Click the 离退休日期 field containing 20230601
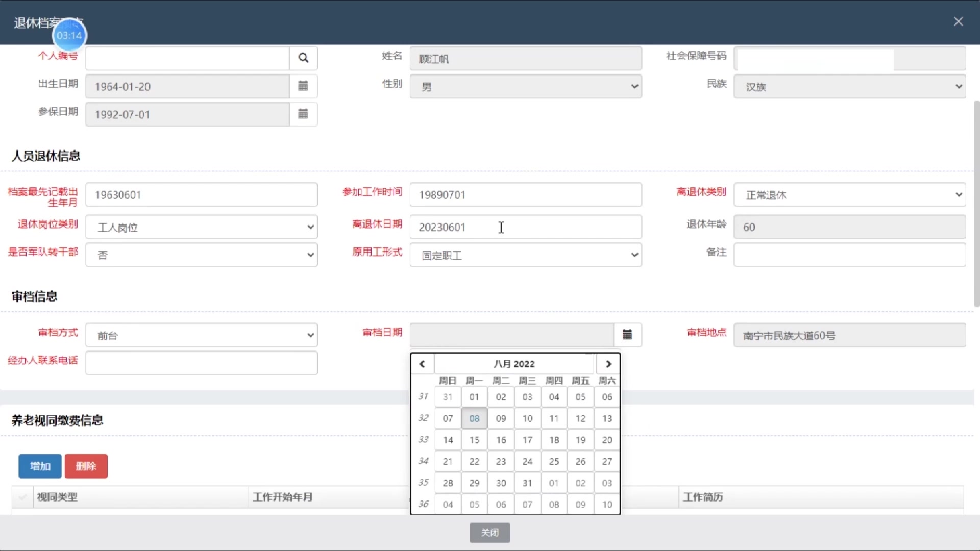Screen dimensions: 980x551 tap(526, 227)
